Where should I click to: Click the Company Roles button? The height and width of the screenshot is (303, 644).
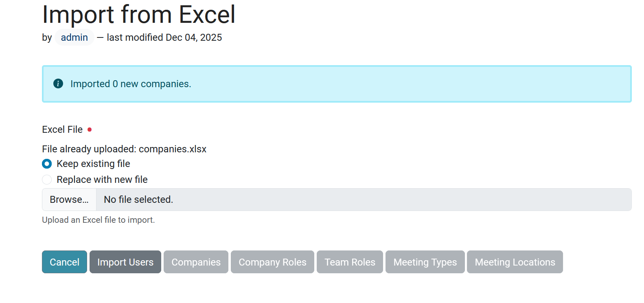click(x=272, y=262)
